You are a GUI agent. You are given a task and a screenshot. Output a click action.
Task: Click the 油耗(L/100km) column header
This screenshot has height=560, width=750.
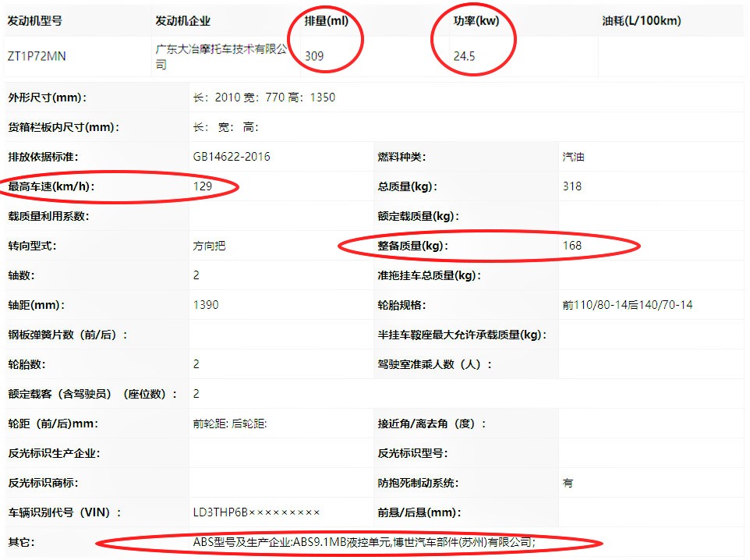pyautogui.click(x=642, y=21)
